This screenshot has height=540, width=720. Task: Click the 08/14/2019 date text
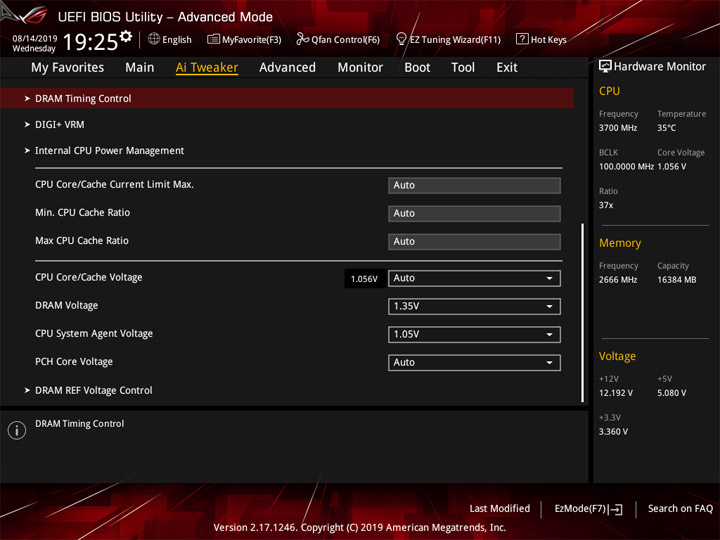tap(34, 39)
